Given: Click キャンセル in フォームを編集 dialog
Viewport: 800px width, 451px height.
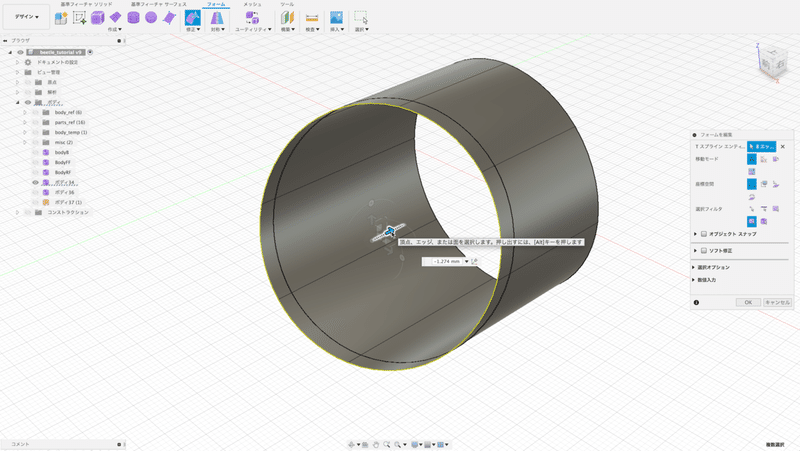Looking at the screenshot, I should coord(777,303).
